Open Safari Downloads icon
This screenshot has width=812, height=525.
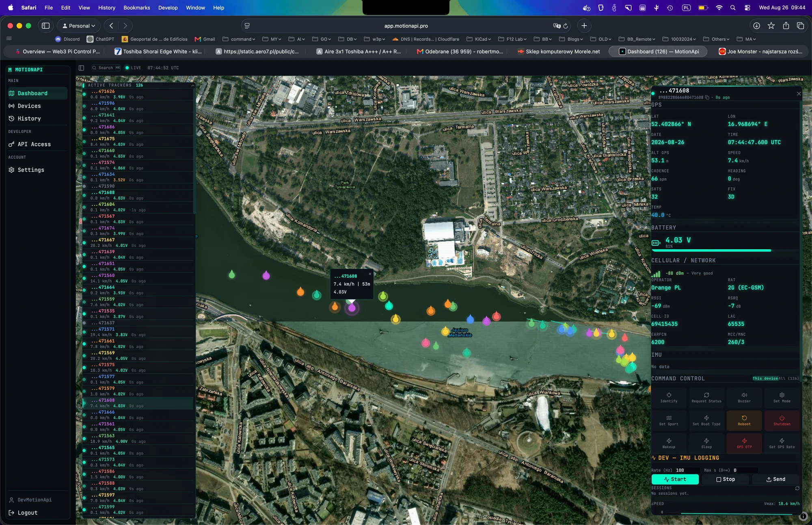coord(756,26)
